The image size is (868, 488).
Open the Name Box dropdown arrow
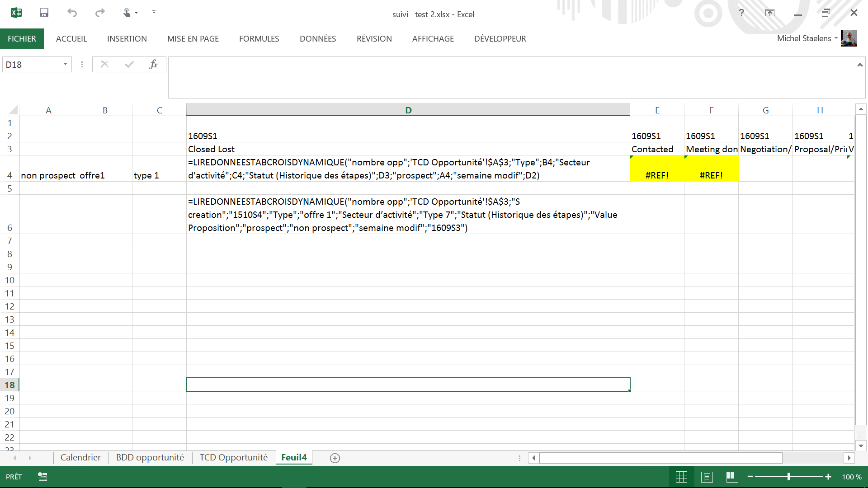65,65
